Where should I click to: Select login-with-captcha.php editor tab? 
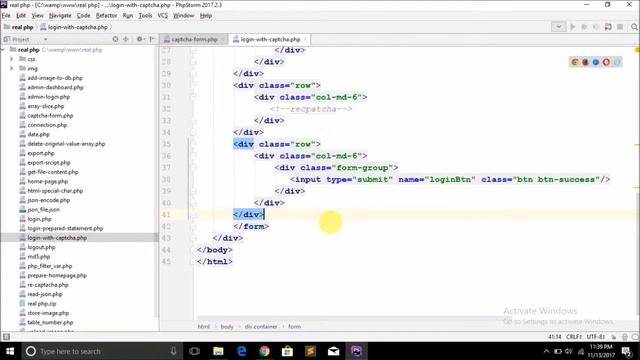click(x=270, y=40)
